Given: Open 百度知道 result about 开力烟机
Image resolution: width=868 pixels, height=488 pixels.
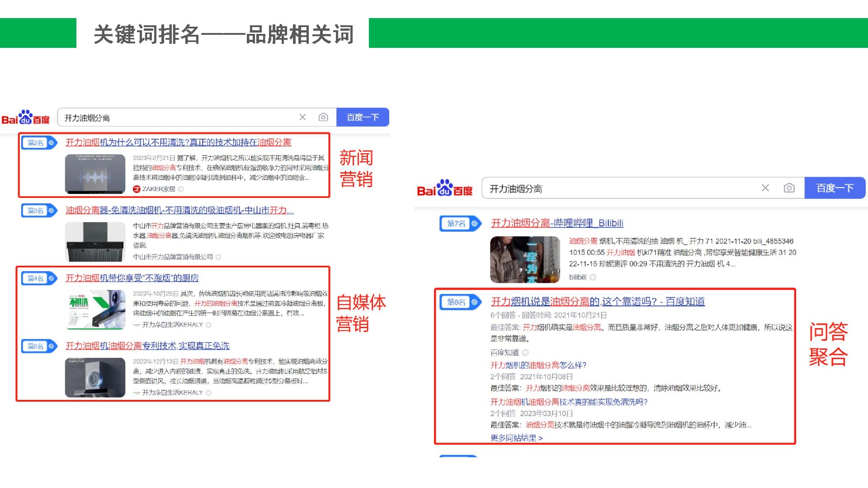Looking at the screenshot, I should (x=598, y=301).
